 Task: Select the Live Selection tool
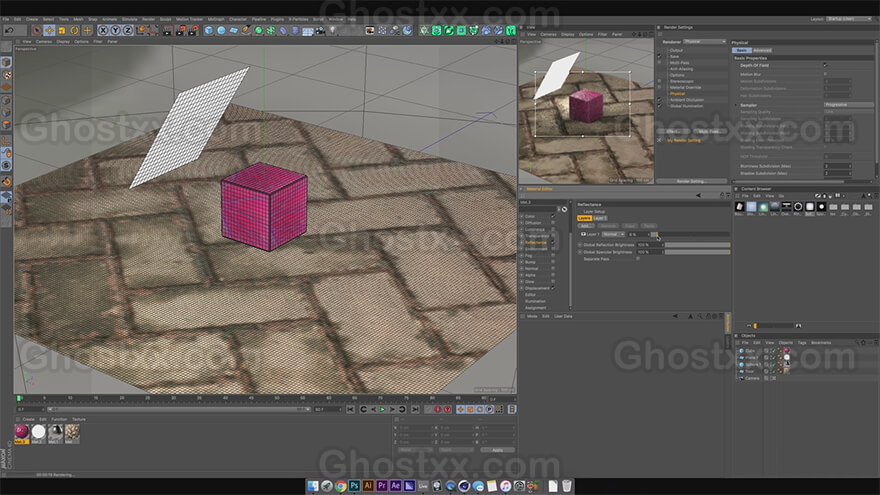tap(37, 30)
